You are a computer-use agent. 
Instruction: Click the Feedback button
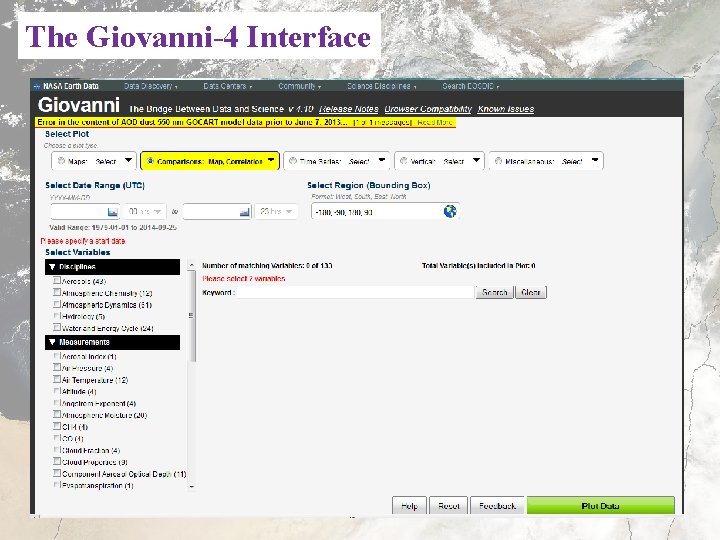pos(497,506)
